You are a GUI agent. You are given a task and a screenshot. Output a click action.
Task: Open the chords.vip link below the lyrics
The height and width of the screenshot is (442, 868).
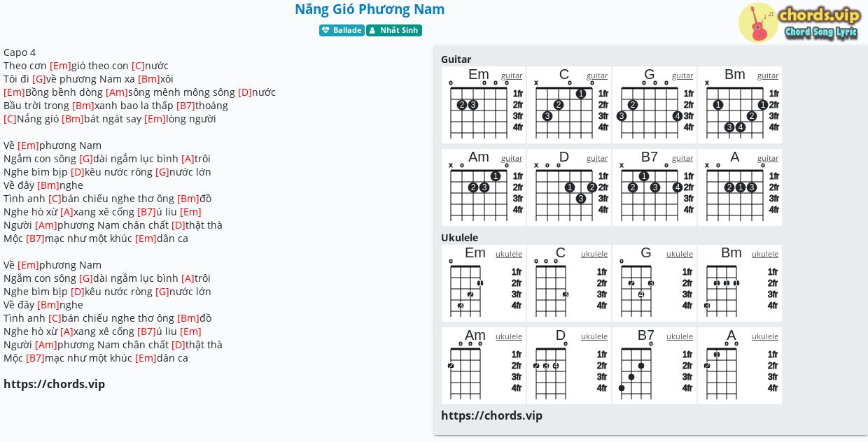pos(54,384)
